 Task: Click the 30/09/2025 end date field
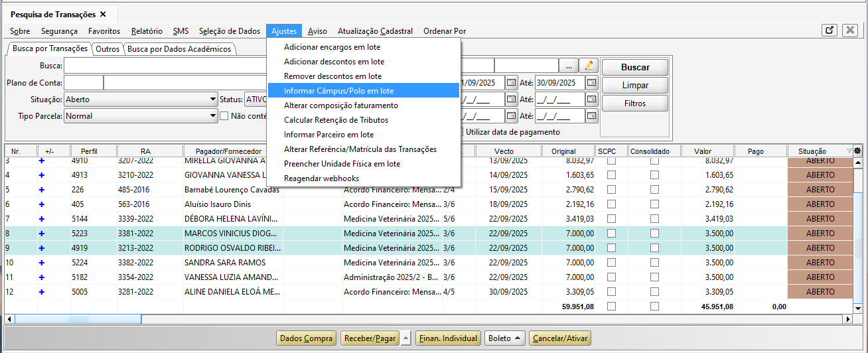pos(559,83)
